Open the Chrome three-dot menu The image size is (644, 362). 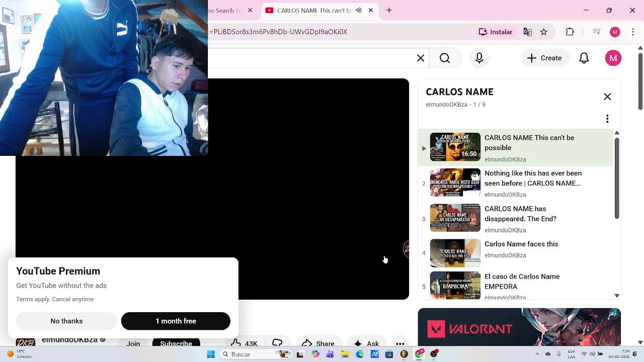pos(633,32)
